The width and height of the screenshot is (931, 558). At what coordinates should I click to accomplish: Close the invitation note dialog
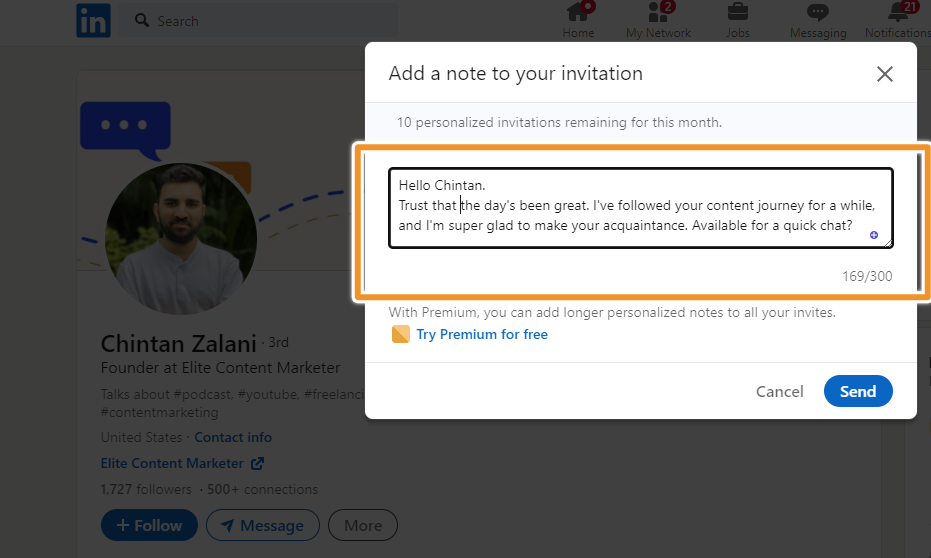[885, 74]
